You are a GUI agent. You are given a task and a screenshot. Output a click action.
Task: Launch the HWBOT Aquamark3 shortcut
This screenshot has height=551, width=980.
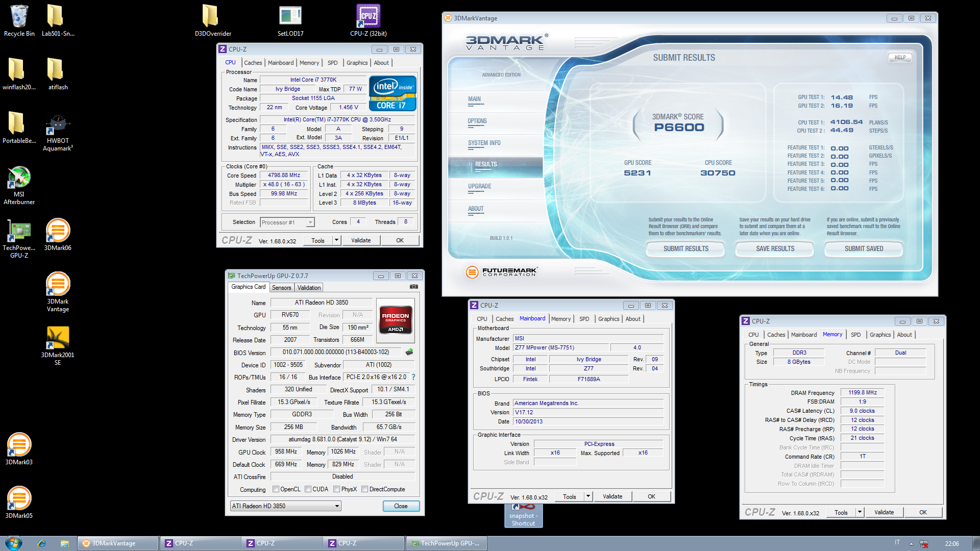tap(58, 133)
